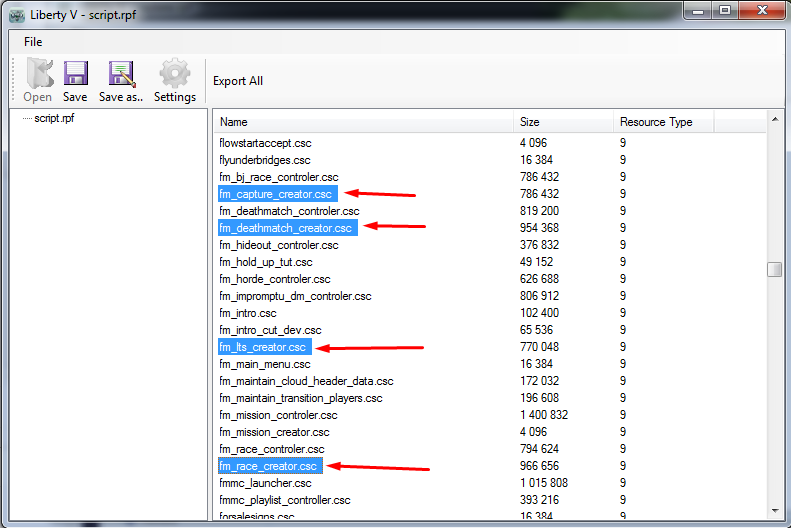This screenshot has width=791, height=528.
Task: Click the Save as.. icon
Action: point(121,74)
